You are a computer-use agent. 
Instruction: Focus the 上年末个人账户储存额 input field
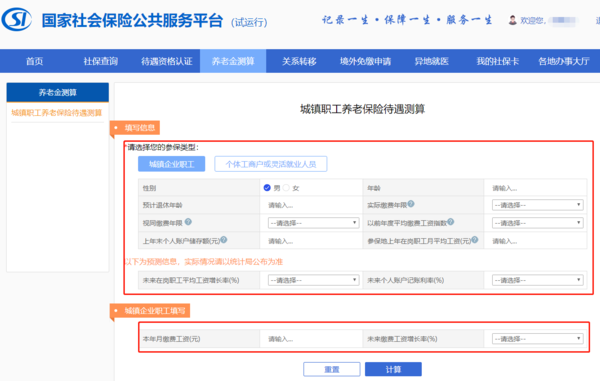(311, 241)
